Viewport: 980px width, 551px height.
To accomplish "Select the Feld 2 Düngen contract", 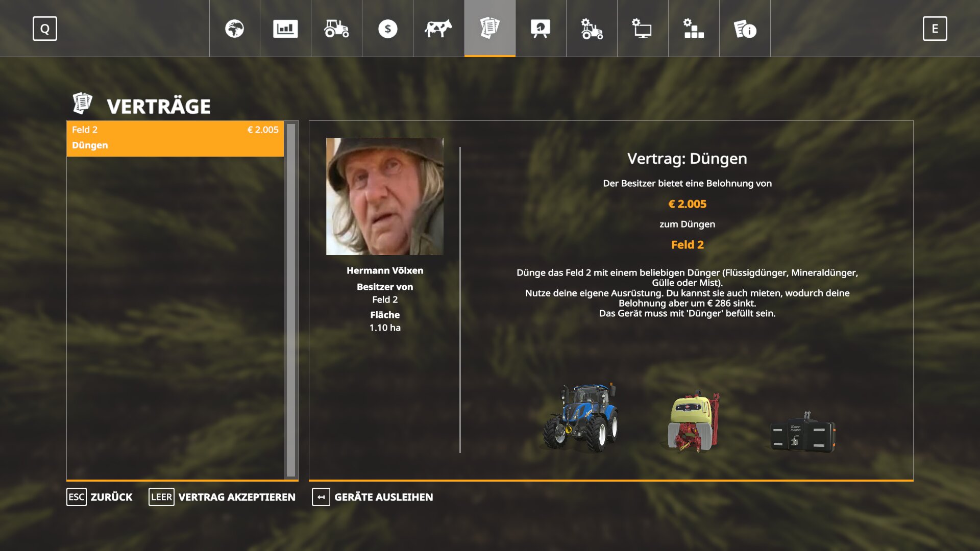I will pos(175,138).
